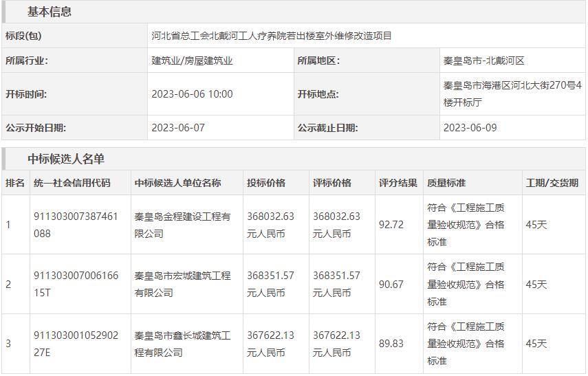Click the 评分结果 column header
588x376 pixels.
point(398,183)
